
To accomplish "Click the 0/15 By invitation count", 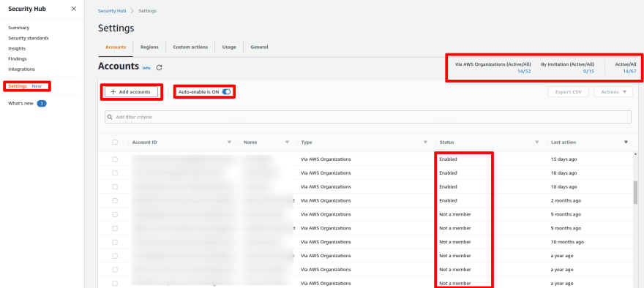I will tap(588, 71).
